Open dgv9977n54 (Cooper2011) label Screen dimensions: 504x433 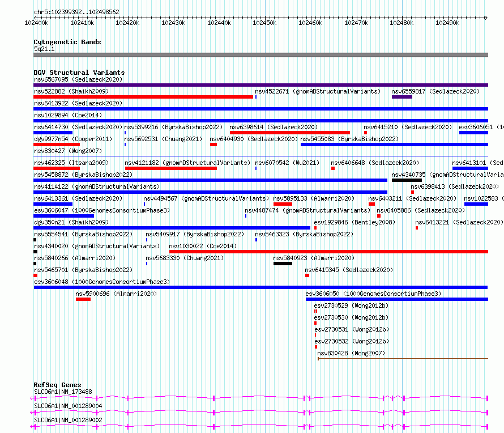73,139
